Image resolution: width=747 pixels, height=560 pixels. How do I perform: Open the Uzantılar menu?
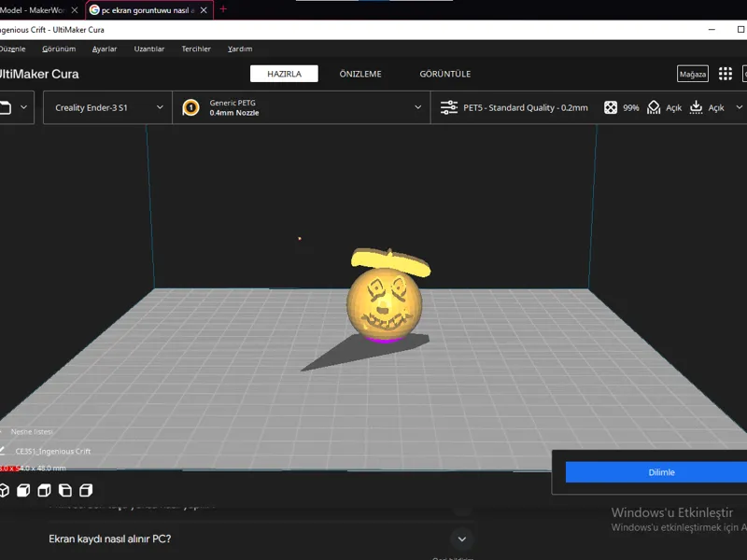tap(149, 49)
